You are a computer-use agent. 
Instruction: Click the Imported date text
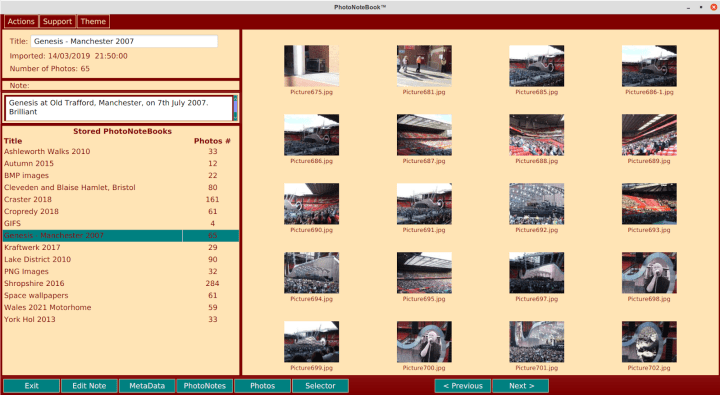tap(68, 56)
